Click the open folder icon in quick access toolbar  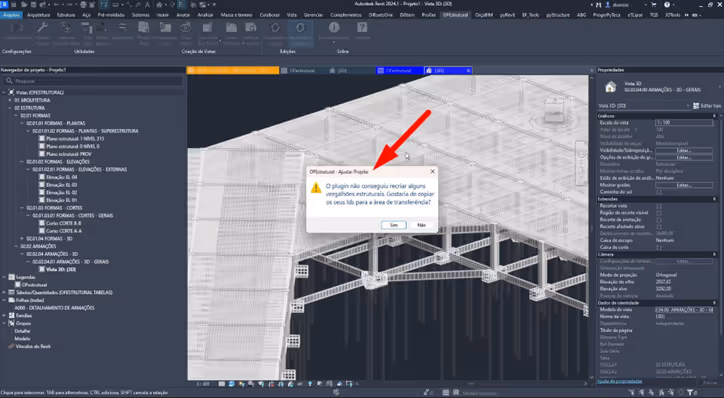[24, 5]
